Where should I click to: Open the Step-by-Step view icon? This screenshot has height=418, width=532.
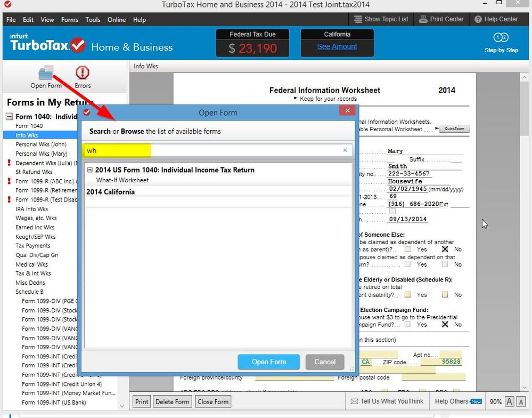[x=501, y=37]
